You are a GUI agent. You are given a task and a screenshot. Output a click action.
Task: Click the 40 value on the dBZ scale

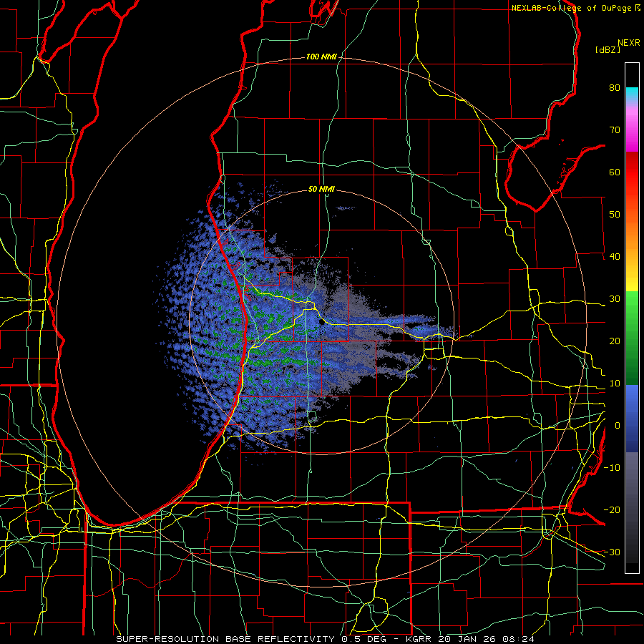click(x=615, y=257)
